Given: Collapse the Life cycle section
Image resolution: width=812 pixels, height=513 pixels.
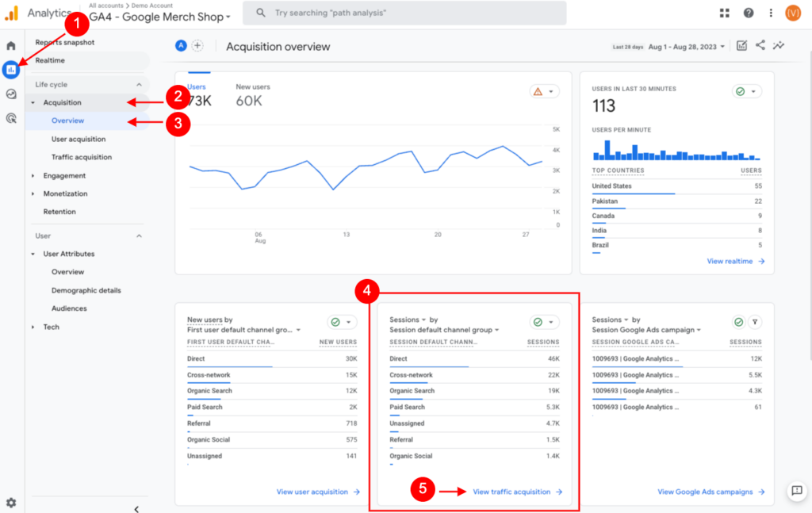Looking at the screenshot, I should coord(139,84).
